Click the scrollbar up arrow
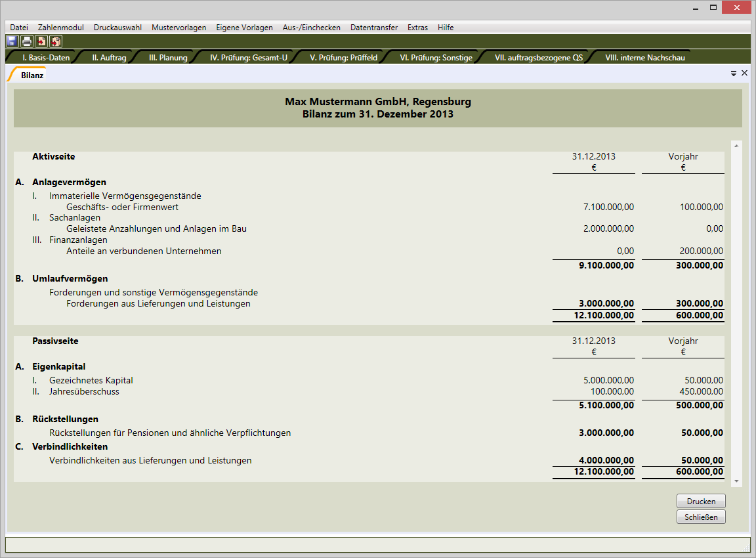This screenshot has width=756, height=558. coord(736,146)
